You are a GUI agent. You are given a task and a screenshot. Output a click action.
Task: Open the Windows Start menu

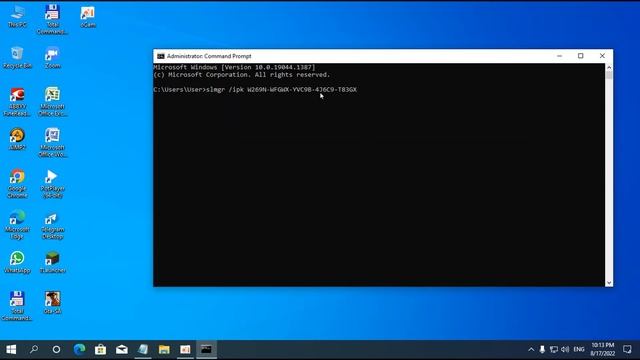pyautogui.click(x=11, y=349)
